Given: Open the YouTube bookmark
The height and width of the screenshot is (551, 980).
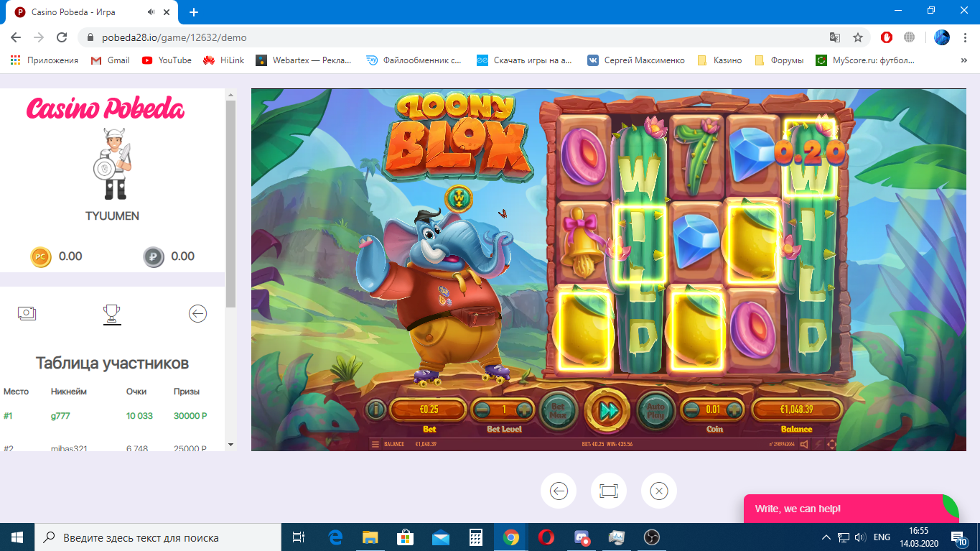Looking at the screenshot, I should click(167, 60).
